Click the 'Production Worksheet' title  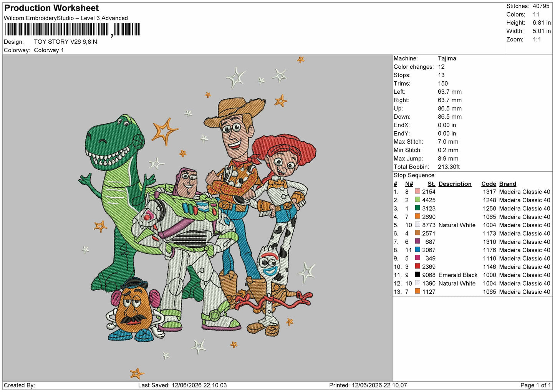51,8
